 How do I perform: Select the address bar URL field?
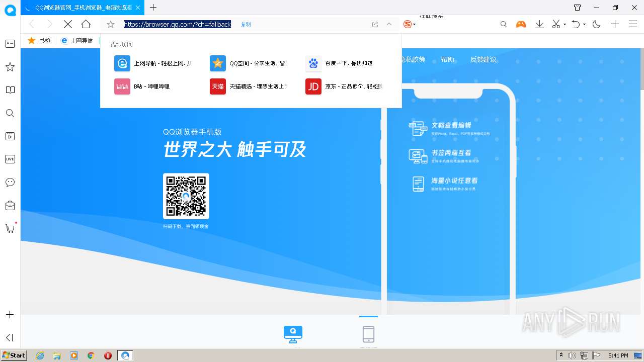pyautogui.click(x=178, y=24)
